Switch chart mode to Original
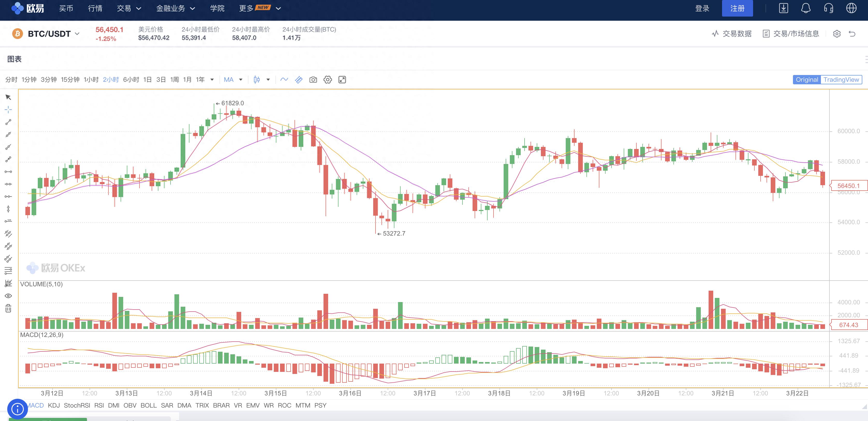This screenshot has width=868, height=421. (807, 80)
